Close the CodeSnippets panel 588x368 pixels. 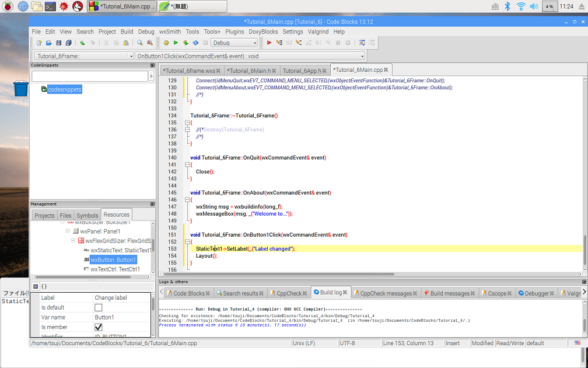coord(152,65)
